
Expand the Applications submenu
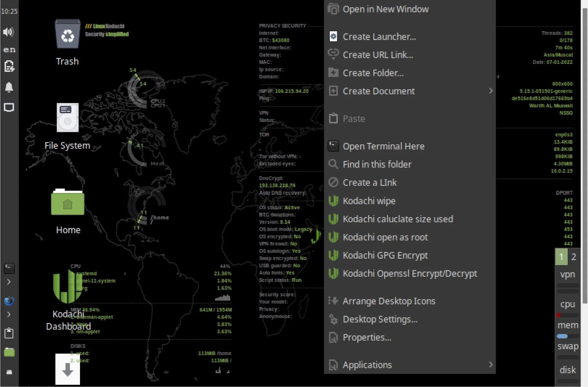point(491,365)
